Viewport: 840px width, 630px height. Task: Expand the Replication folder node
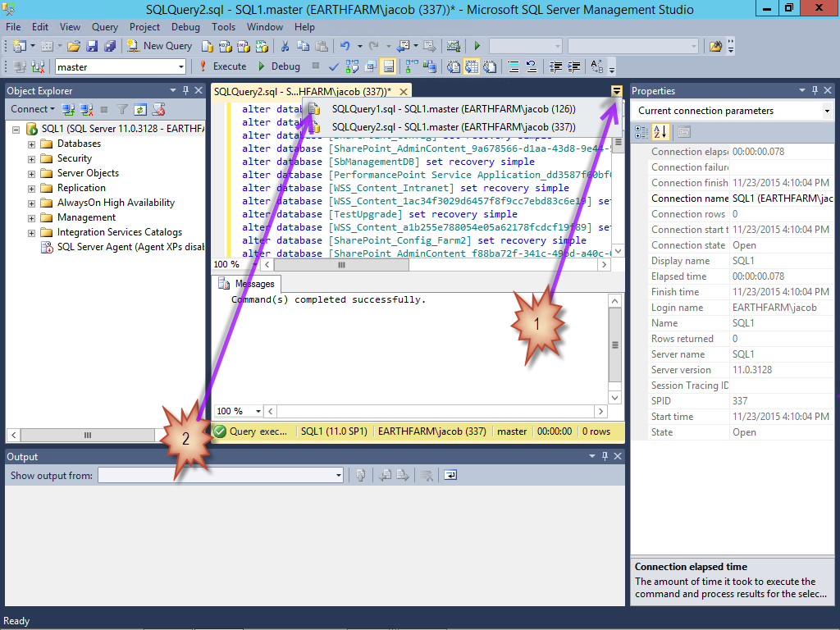32,189
